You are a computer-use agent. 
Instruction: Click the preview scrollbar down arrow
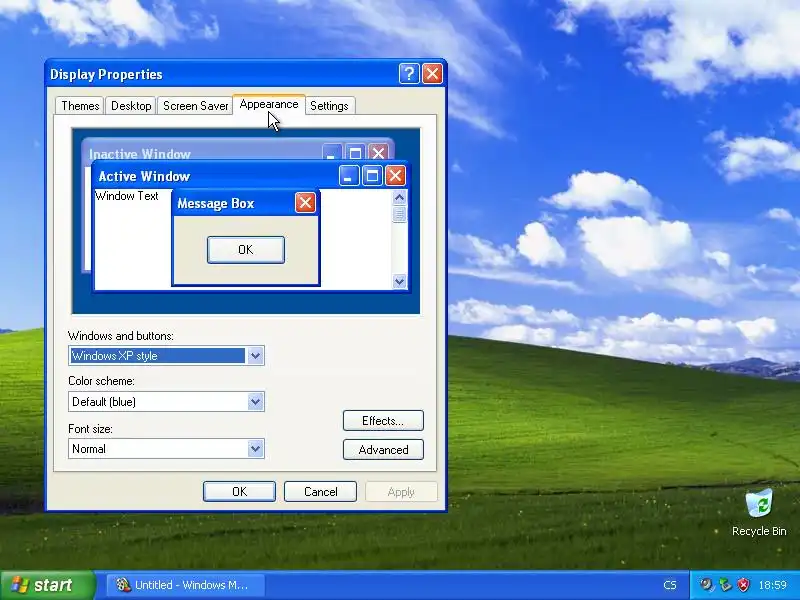(x=399, y=281)
